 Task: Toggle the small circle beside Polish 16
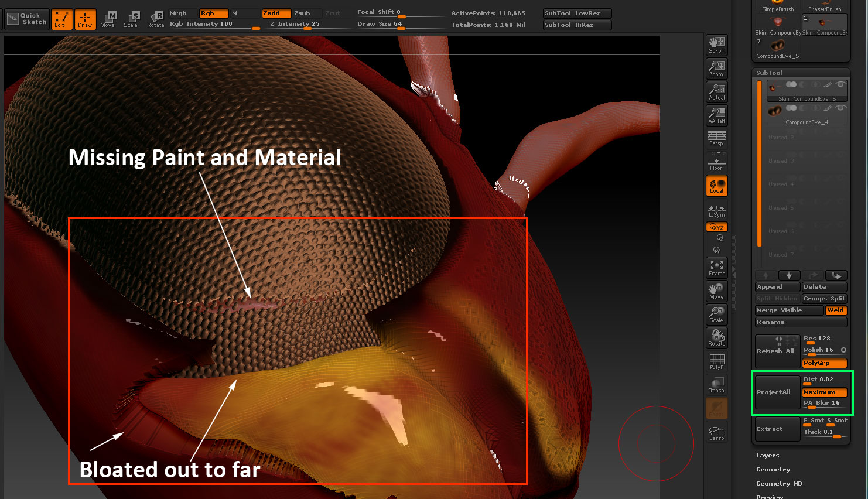844,350
